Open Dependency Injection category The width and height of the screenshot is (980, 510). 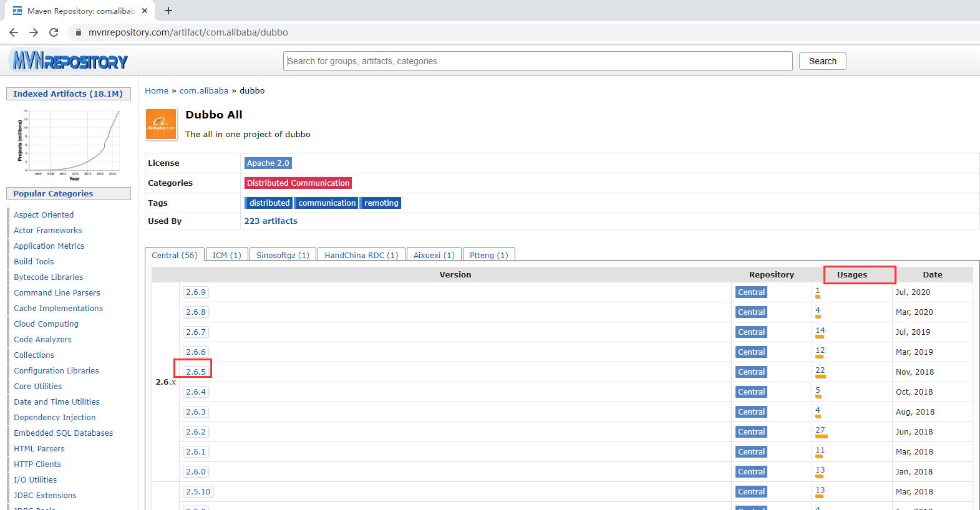click(55, 417)
